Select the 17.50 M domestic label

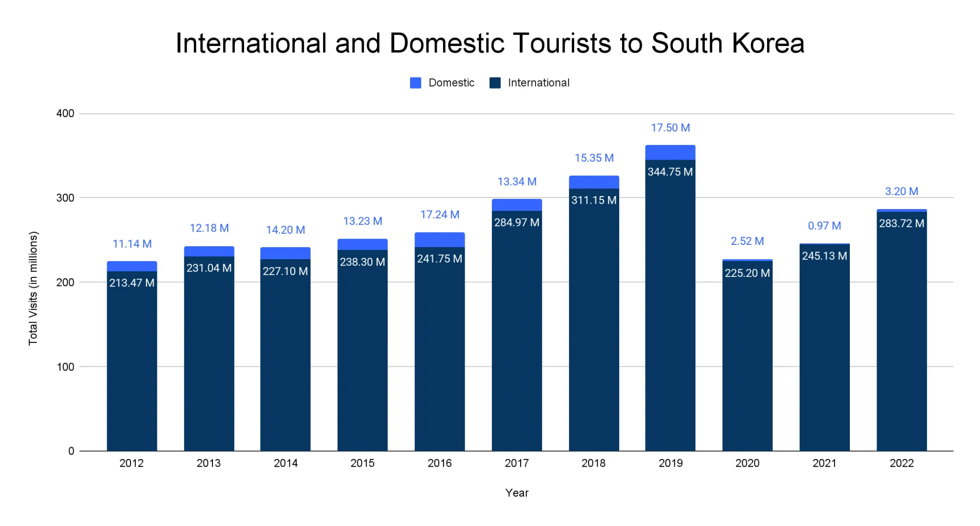pyautogui.click(x=670, y=128)
